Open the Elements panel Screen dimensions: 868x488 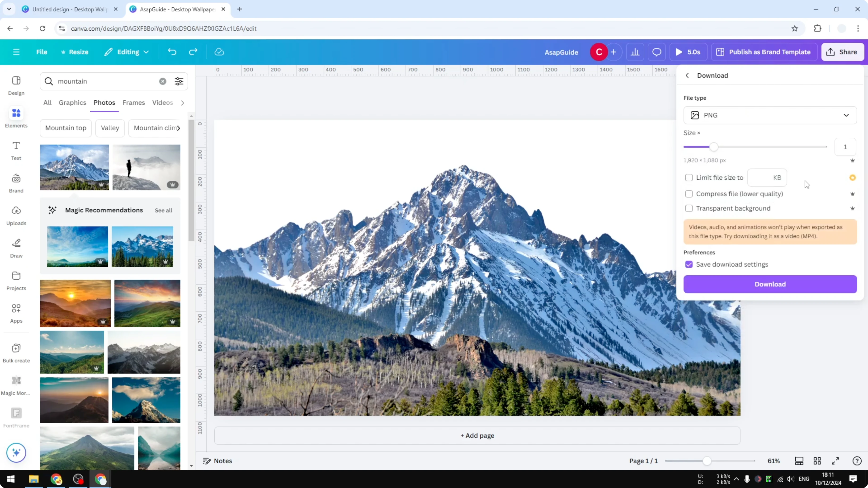16,117
